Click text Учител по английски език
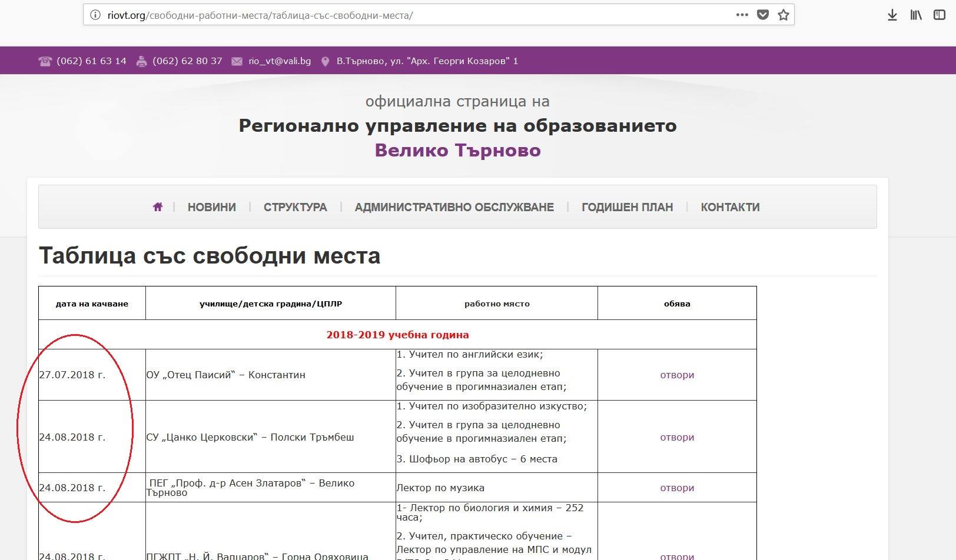 click(x=470, y=355)
